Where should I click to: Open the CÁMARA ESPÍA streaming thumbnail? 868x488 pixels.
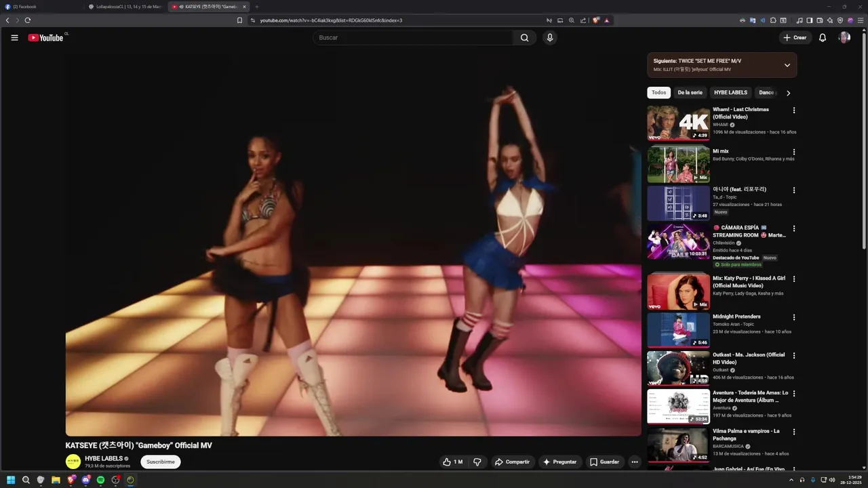pyautogui.click(x=678, y=241)
